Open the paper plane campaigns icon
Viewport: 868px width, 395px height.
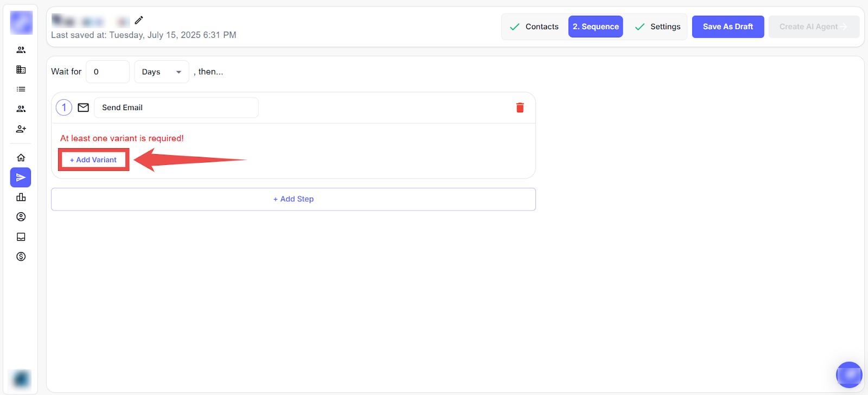pos(21,177)
